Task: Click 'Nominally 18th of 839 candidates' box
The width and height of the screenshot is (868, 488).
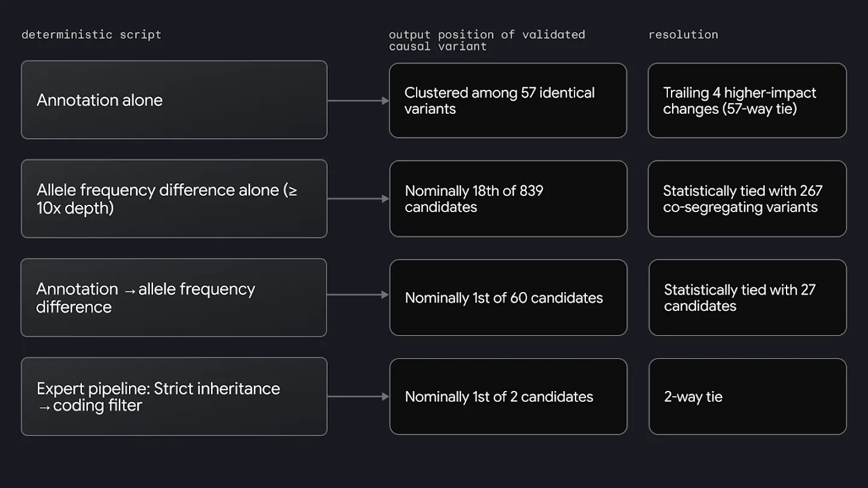Action: (x=509, y=199)
